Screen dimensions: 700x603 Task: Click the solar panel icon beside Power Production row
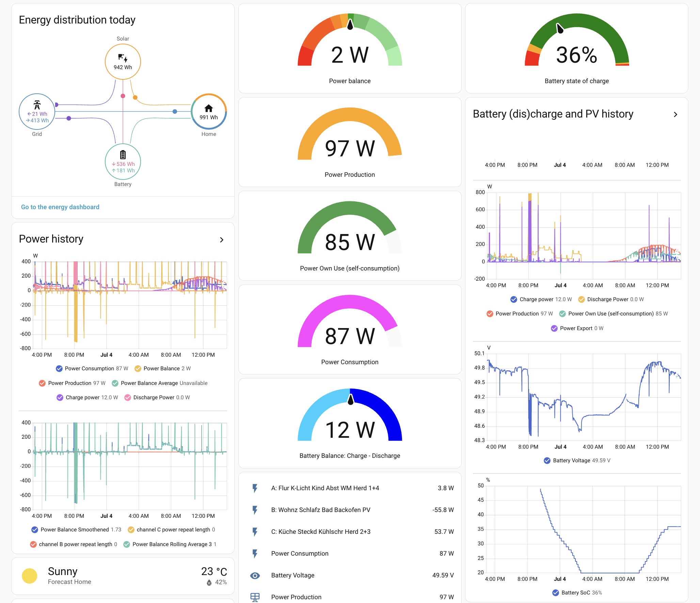(x=255, y=597)
